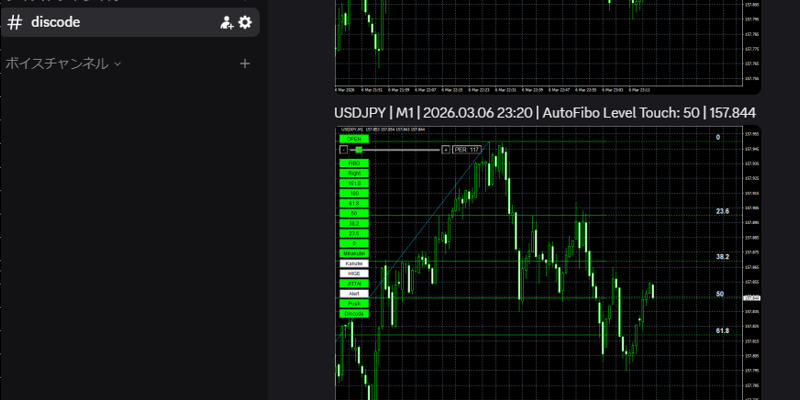Enable the white HIGE button
The width and height of the screenshot is (800, 400).
pos(354,273)
